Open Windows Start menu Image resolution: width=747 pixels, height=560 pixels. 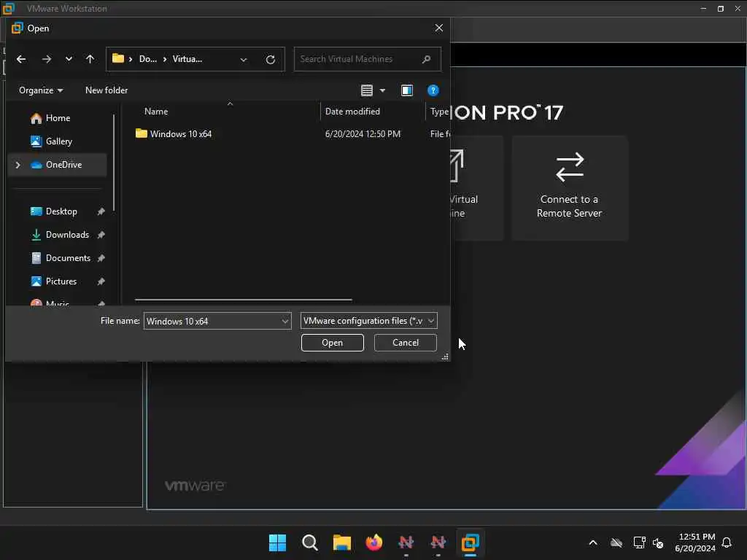point(277,542)
